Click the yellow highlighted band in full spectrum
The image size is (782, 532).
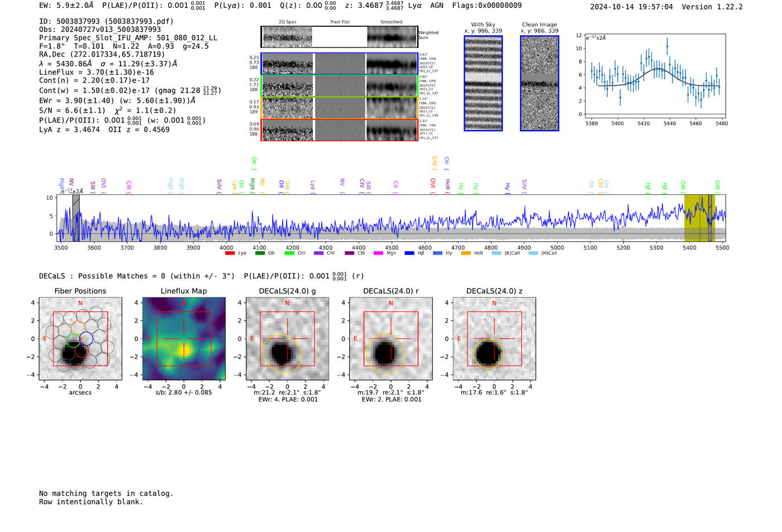click(x=700, y=218)
